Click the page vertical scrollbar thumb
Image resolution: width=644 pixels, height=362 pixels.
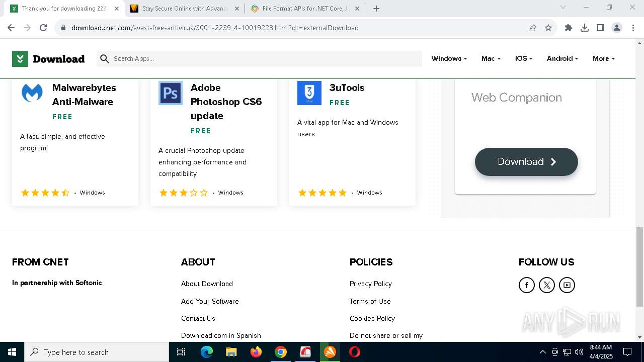(x=639, y=266)
